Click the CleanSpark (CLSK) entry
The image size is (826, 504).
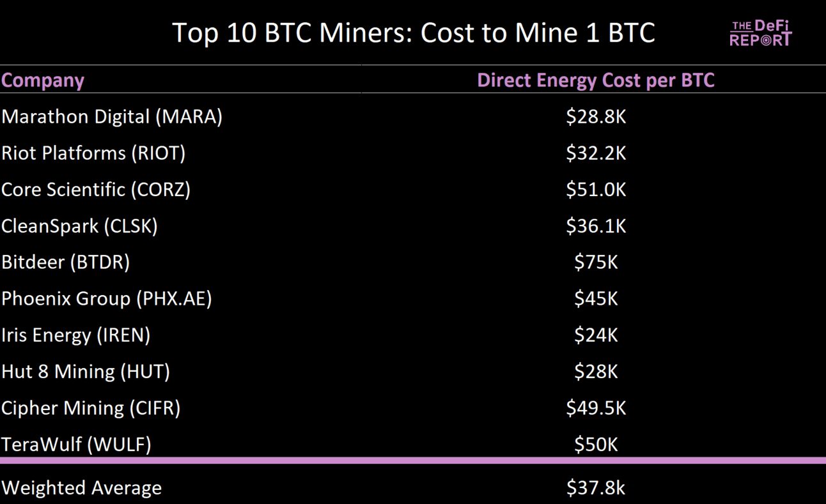click(x=79, y=226)
